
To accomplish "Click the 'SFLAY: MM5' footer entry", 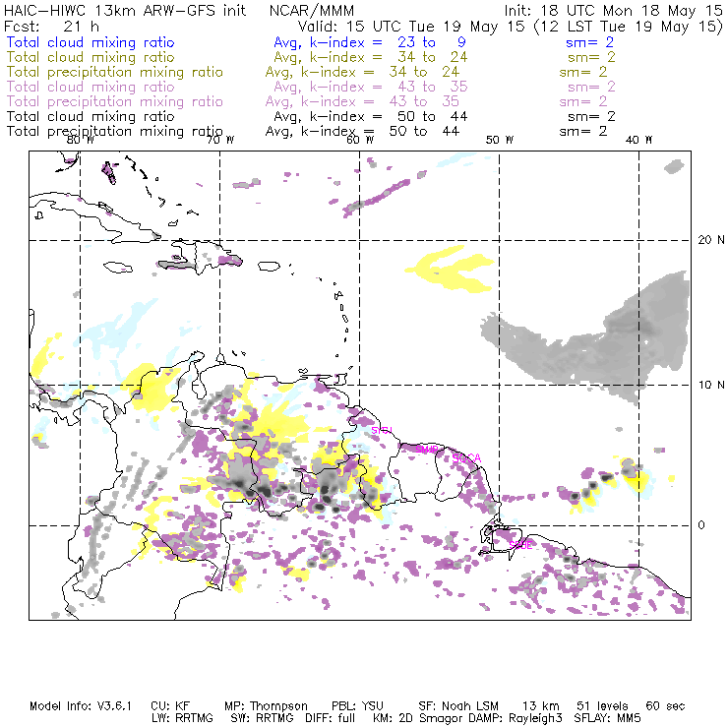I will pos(607,718).
